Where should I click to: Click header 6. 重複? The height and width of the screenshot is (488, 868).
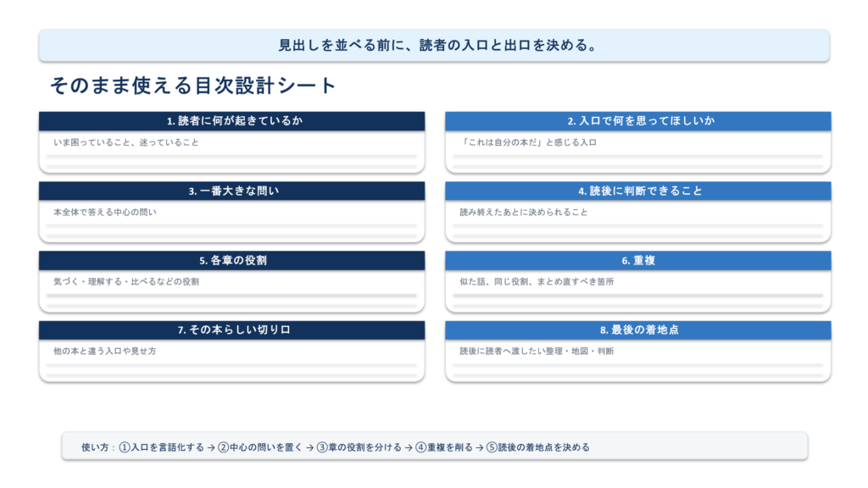click(638, 261)
